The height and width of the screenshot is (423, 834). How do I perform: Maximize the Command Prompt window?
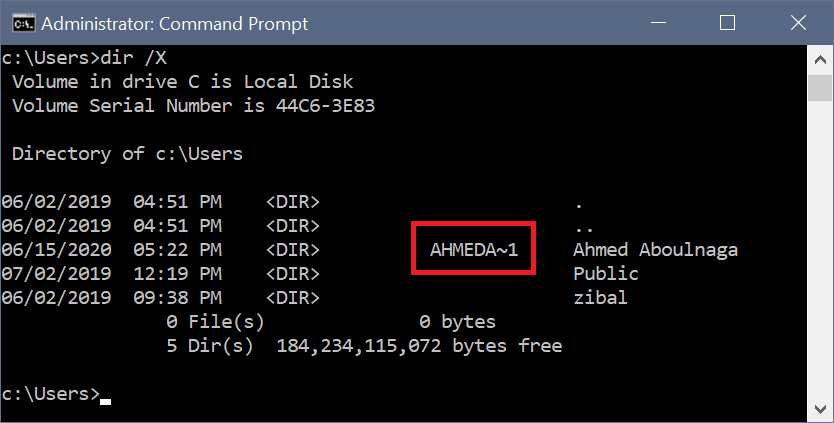click(727, 22)
